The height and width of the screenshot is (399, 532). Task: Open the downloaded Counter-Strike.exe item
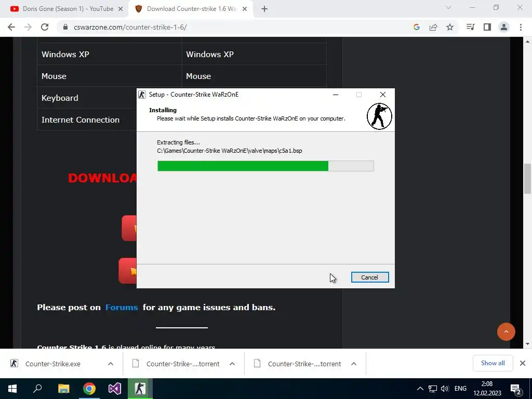tap(52, 364)
